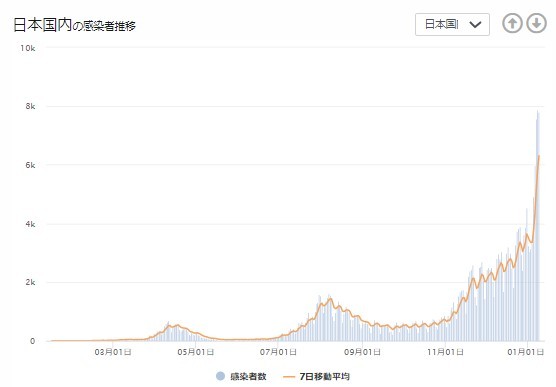The width and height of the screenshot is (556, 387).
Task: Open the 日本国内 region dropdown
Action: point(452,24)
